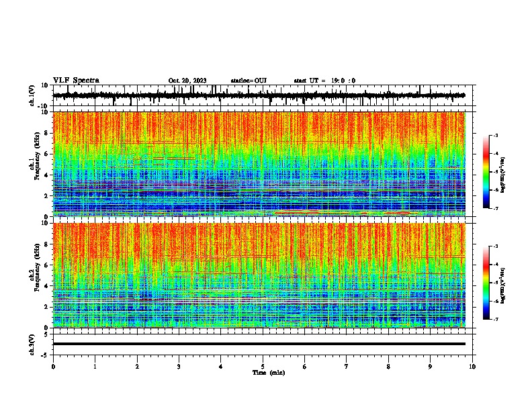Click time axis tick label "9"
532x411 pixels.
[430, 367]
